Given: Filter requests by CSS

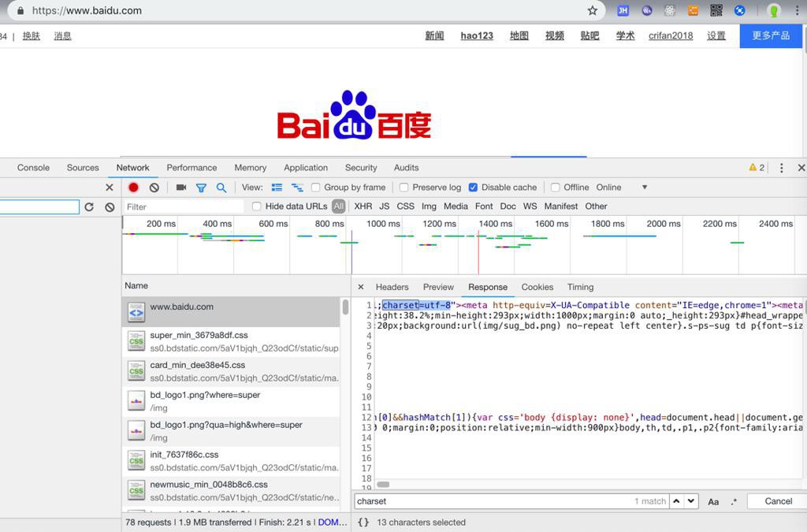Looking at the screenshot, I should (x=406, y=206).
